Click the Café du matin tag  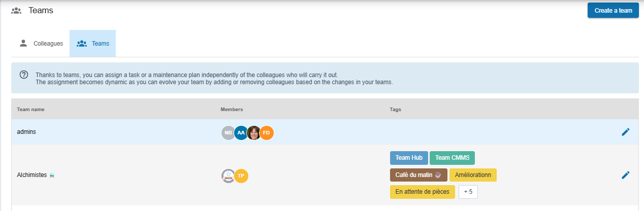[418, 175]
